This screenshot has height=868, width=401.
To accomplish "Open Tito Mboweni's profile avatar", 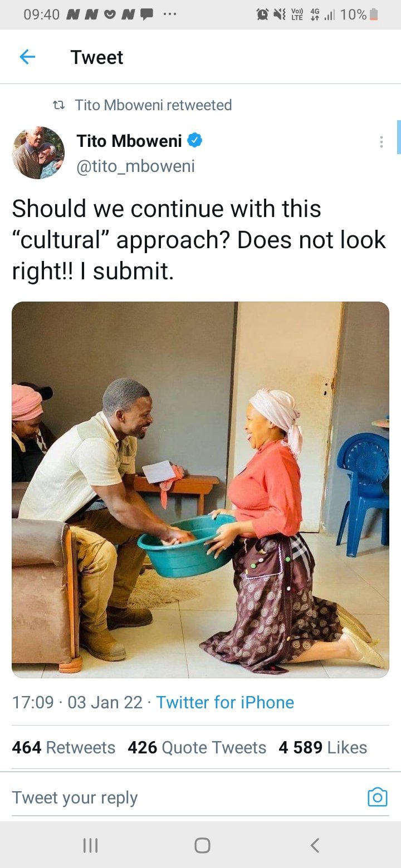I will [38, 152].
